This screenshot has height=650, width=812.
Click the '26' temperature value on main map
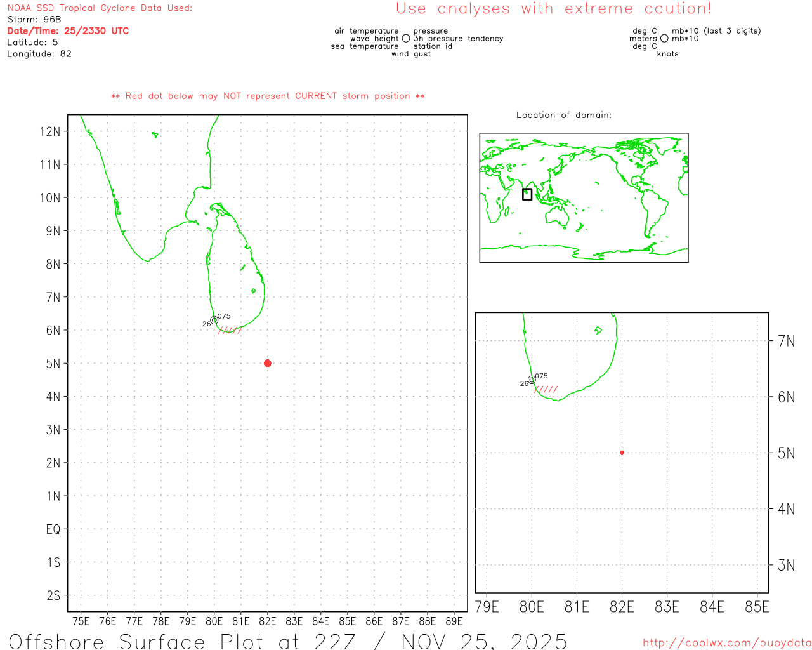tap(206, 324)
